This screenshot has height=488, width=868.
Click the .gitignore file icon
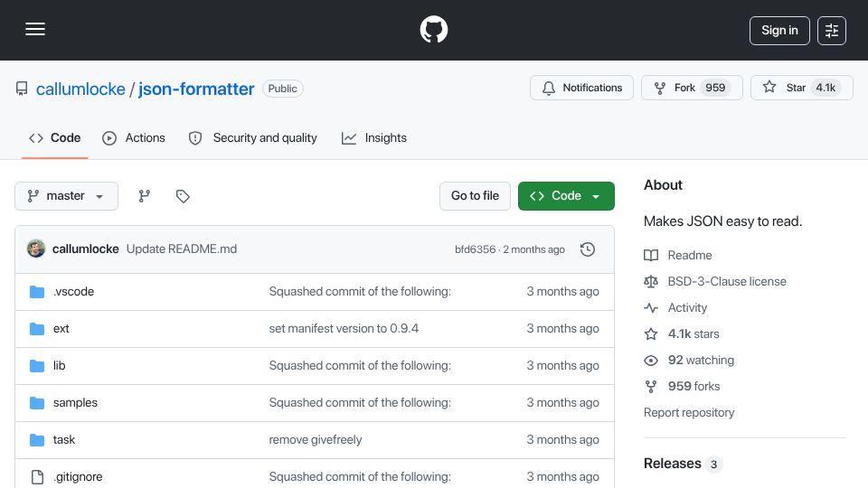[x=37, y=477]
